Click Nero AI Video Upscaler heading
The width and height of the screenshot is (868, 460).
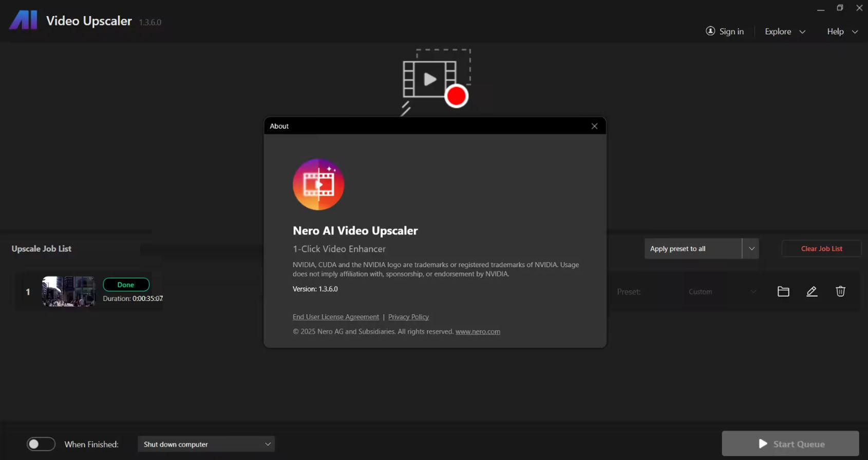click(x=355, y=231)
